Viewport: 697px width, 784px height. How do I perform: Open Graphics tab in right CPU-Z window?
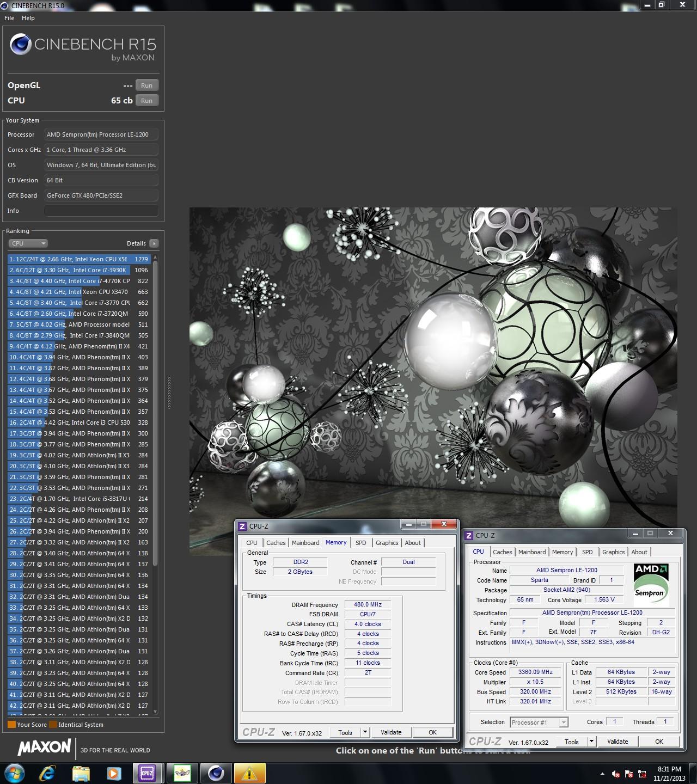614,552
